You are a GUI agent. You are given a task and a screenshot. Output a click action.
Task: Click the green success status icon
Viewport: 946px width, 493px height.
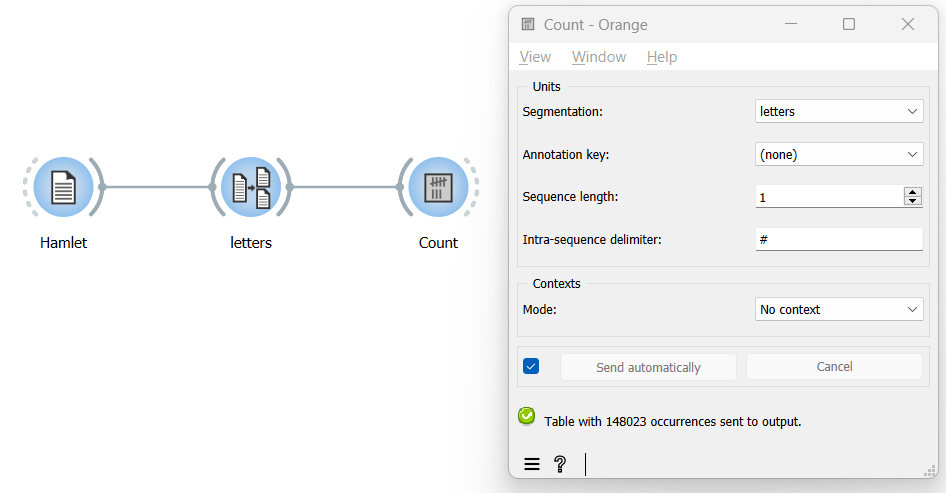tap(527, 416)
